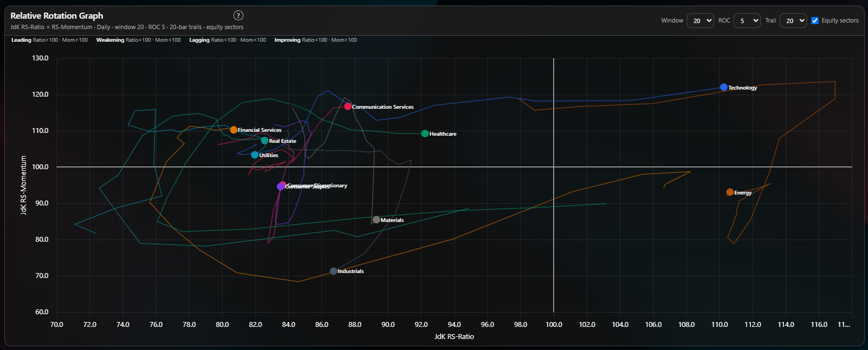Click the Materials data point marker
The image size is (868, 350).
click(x=376, y=220)
